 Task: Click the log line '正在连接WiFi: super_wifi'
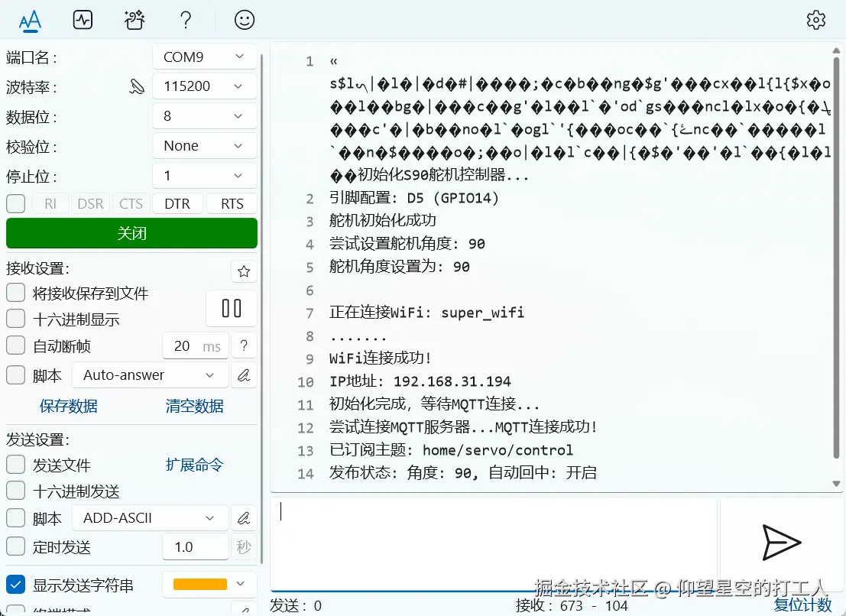[x=426, y=313]
